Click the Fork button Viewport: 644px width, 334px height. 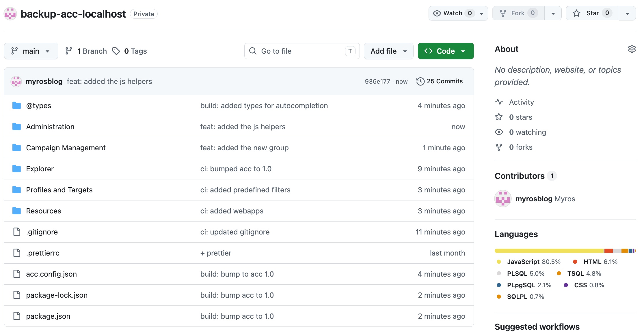pos(518,13)
